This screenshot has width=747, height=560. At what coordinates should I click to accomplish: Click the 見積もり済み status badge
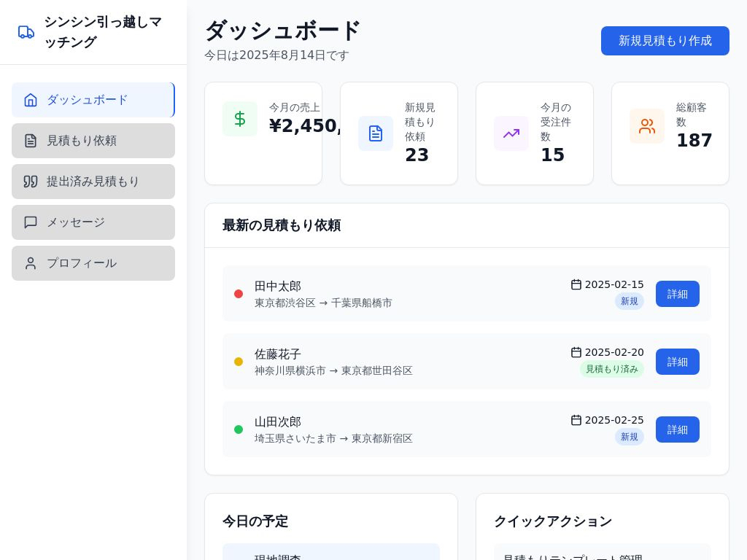[x=611, y=369]
